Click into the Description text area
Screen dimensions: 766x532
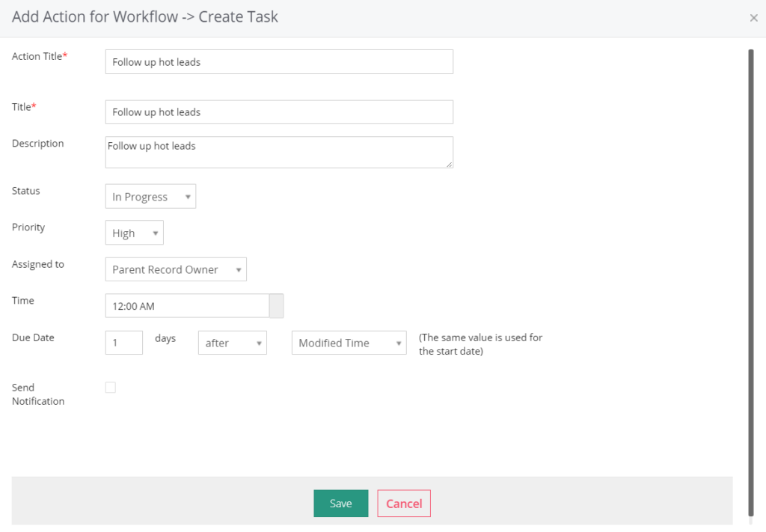pos(279,152)
